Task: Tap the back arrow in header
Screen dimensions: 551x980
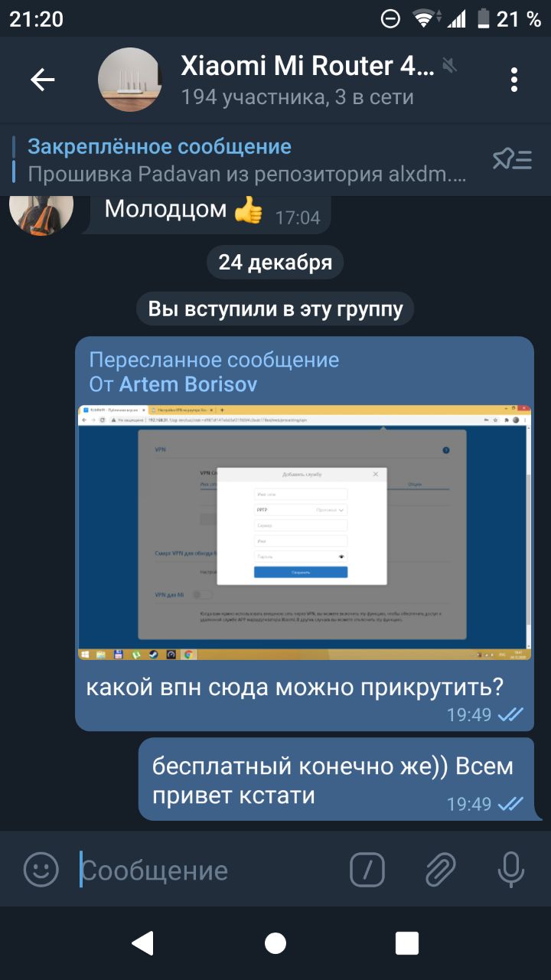Action: click(x=43, y=80)
